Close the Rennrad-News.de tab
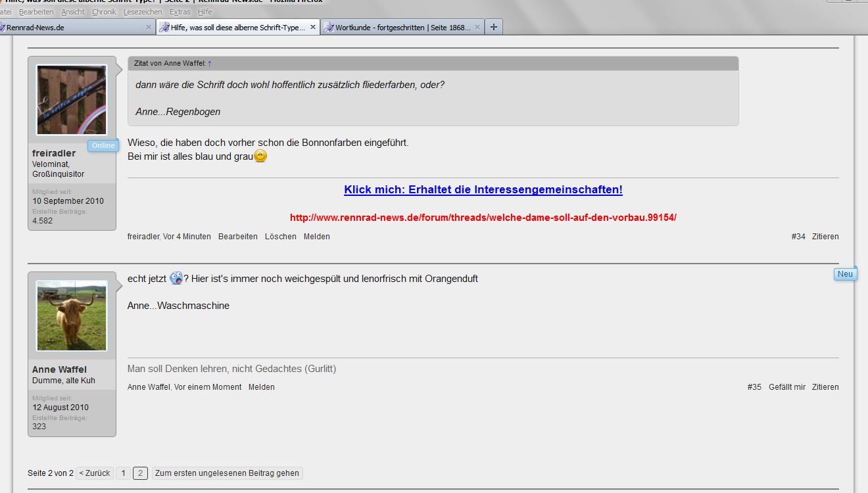868x493 pixels. tap(148, 27)
